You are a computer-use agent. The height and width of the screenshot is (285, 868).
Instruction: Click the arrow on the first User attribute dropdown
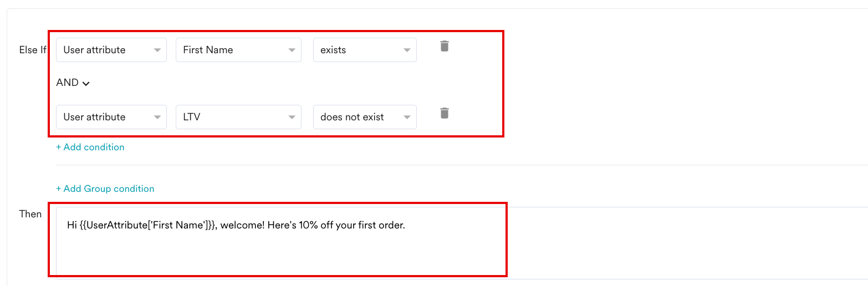point(157,50)
